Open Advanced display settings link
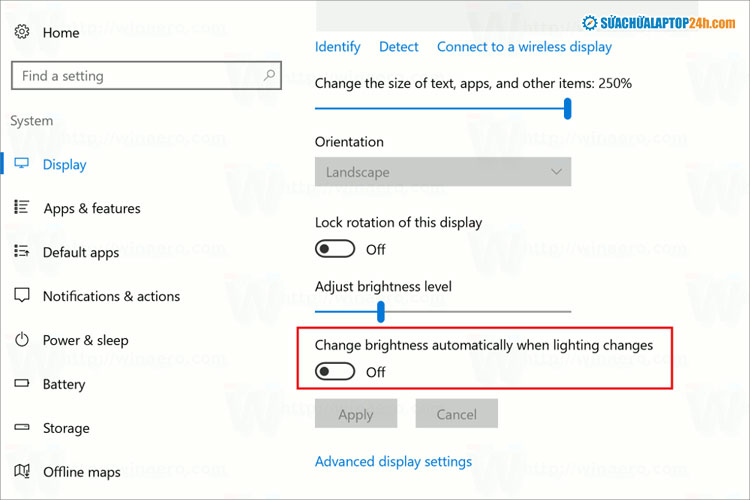Image resolution: width=750 pixels, height=500 pixels. point(393,462)
